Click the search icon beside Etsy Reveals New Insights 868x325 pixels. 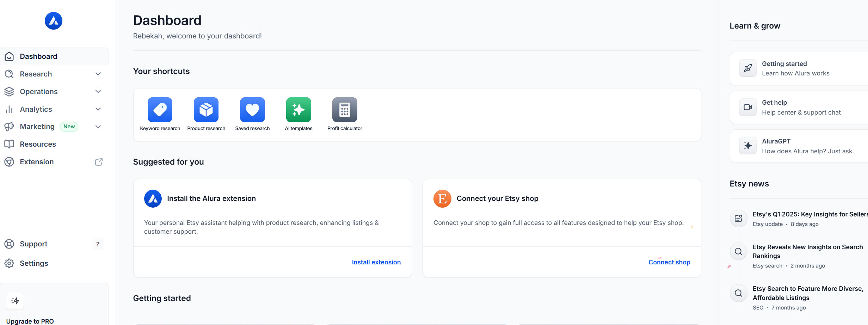click(739, 251)
